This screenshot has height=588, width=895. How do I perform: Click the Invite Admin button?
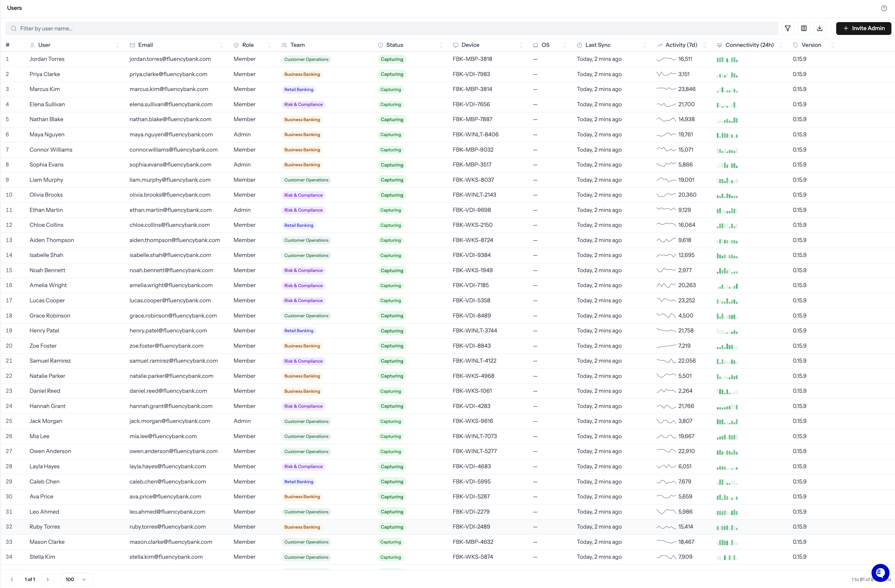[x=863, y=28]
